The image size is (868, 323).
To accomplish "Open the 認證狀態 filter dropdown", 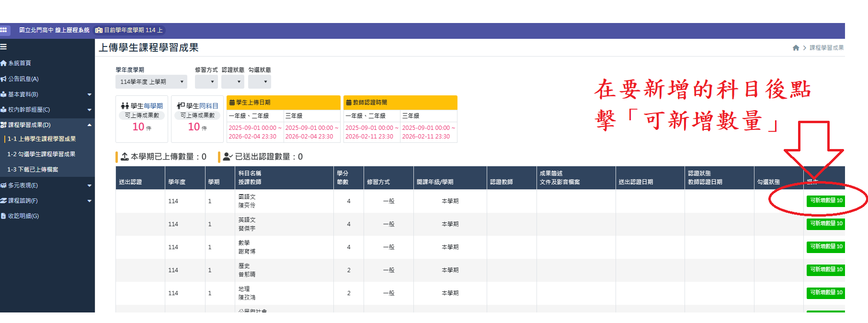I will (x=233, y=82).
